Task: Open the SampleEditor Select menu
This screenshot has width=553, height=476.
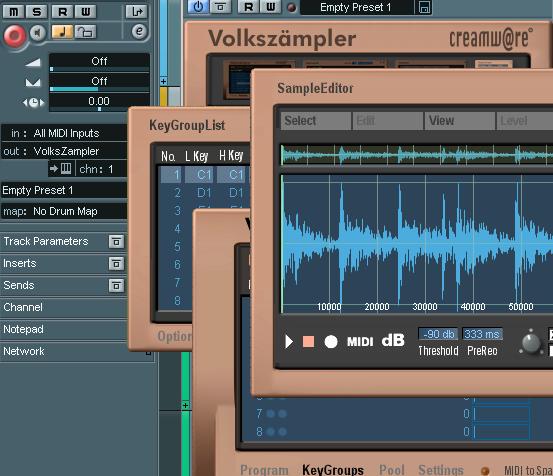Action: (x=316, y=121)
